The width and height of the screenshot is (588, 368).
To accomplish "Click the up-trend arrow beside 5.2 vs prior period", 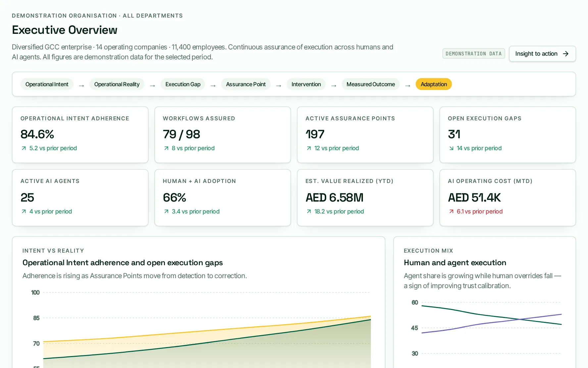I will pos(24,148).
